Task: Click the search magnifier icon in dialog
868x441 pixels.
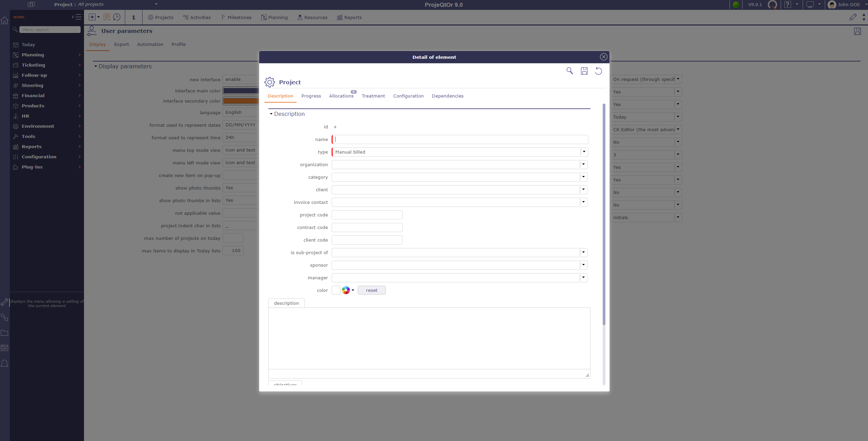Action: click(x=569, y=71)
